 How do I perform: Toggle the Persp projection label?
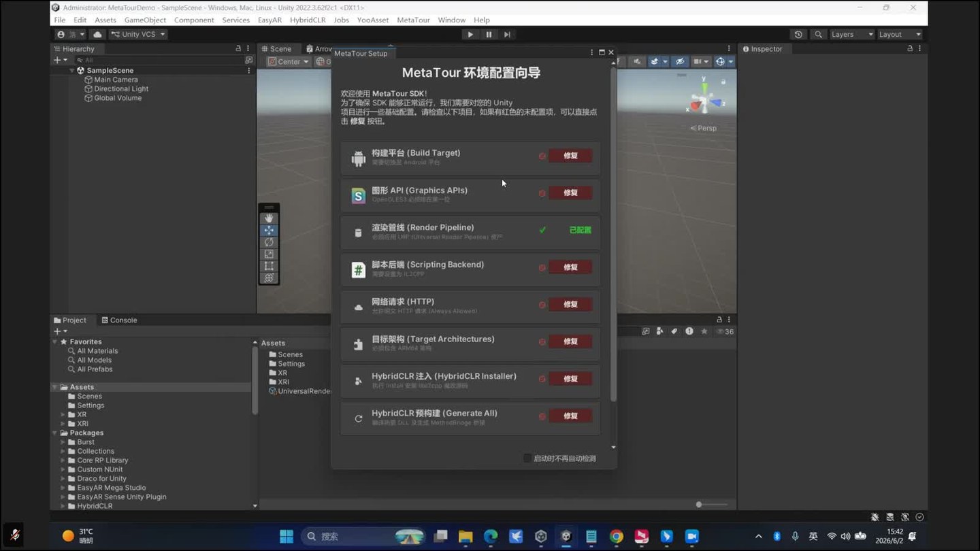click(704, 128)
